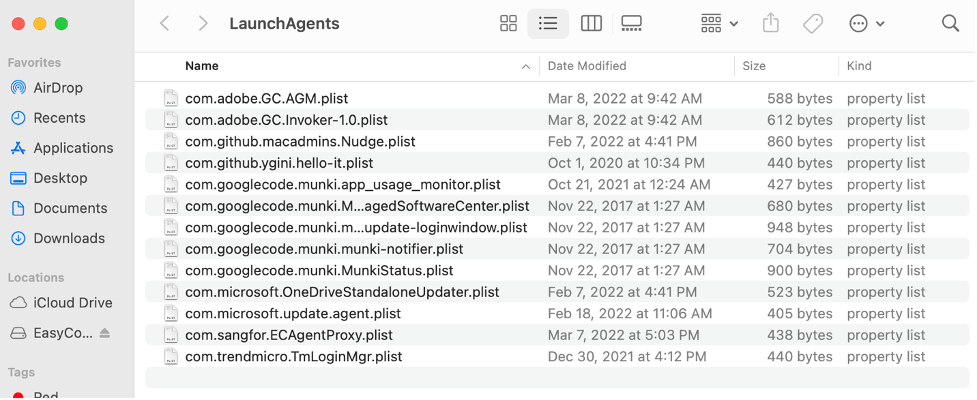977x400 pixels.
Task: Open the Group By dropdown
Action: tap(719, 24)
